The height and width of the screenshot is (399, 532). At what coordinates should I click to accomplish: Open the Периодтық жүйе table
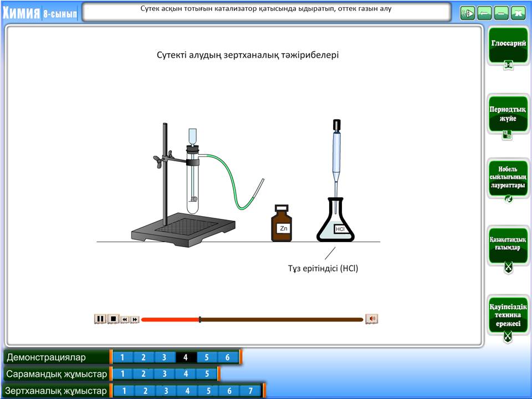(x=508, y=114)
